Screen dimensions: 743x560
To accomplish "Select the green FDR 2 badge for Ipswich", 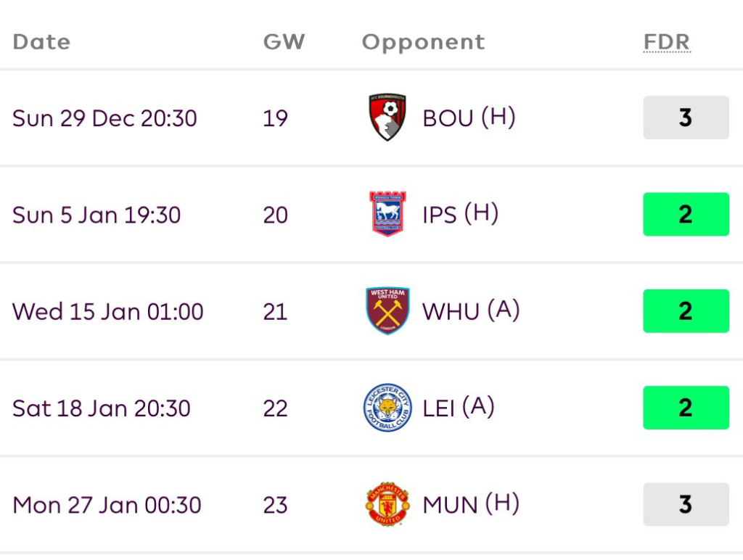I will pos(686,214).
